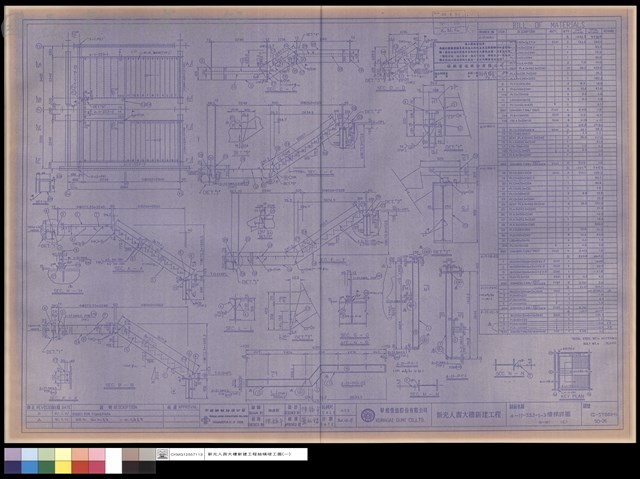Pick the light blue calibration swatch

click(30, 455)
